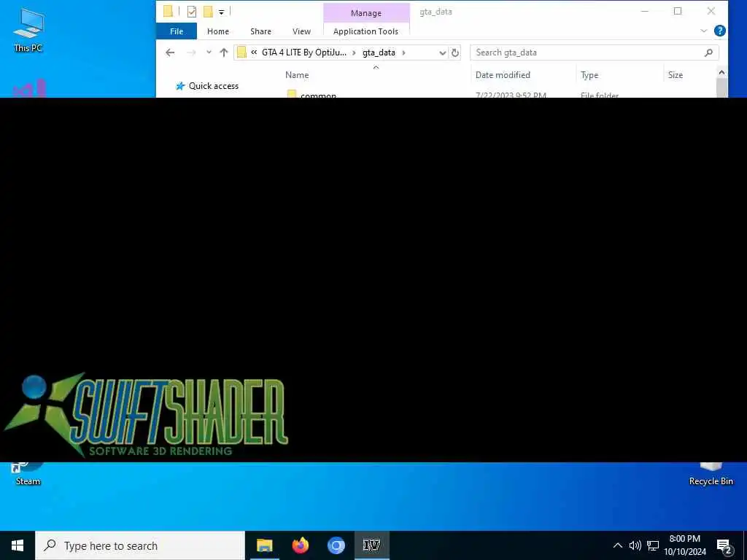Go up one folder level
This screenshot has height=560, width=747.
click(x=223, y=52)
